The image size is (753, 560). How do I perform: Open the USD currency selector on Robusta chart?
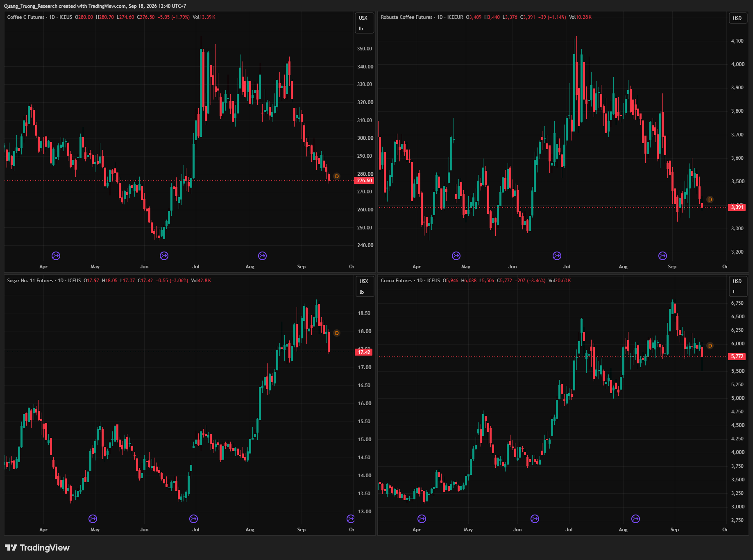738,18
